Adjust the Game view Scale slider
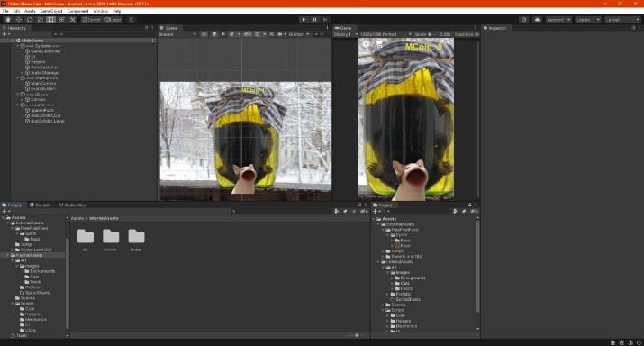Image resolution: width=644 pixels, height=346 pixels. pyautogui.click(x=434, y=34)
